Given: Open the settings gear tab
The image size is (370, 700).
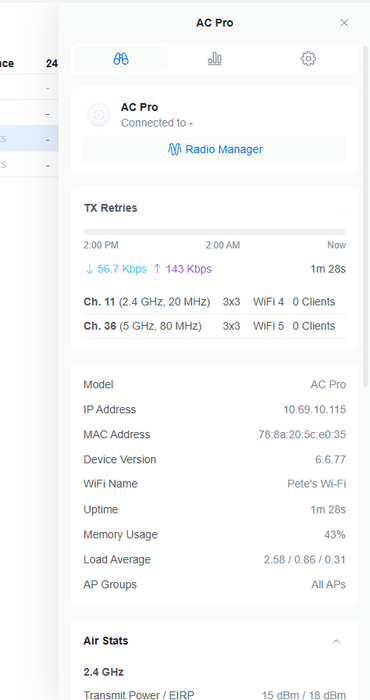Looking at the screenshot, I should point(308,58).
